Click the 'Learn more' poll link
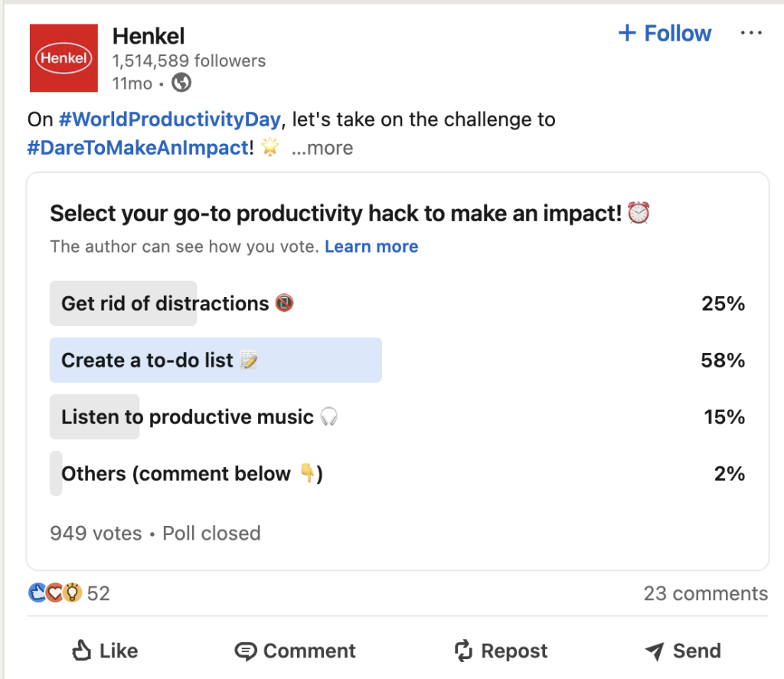This screenshot has height=679, width=784. point(371,246)
